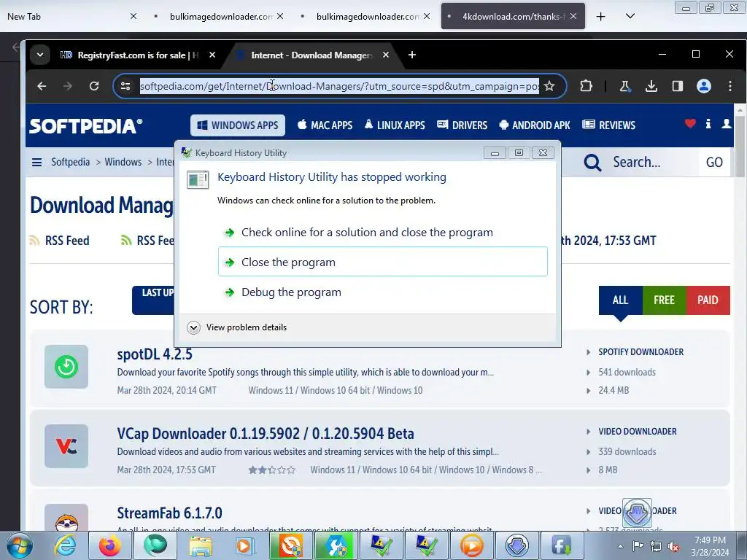
Task: Open the Softpedia hamburger menu
Action: (x=36, y=163)
